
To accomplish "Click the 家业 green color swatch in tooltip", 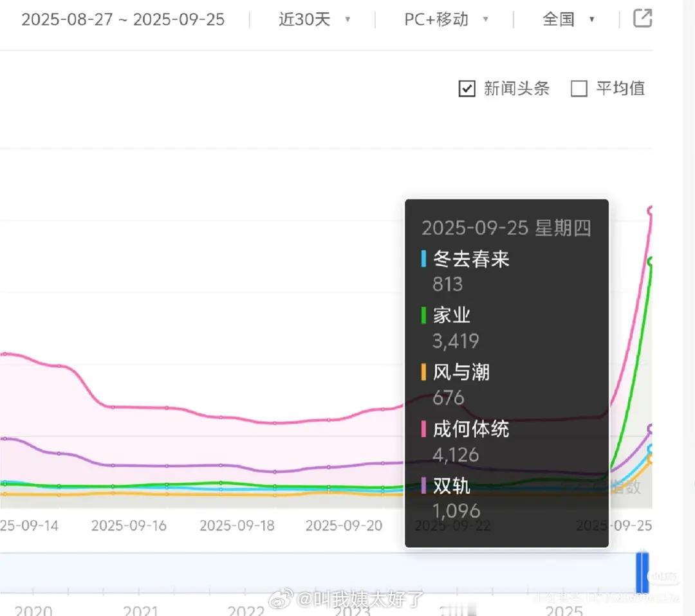I will tap(423, 315).
